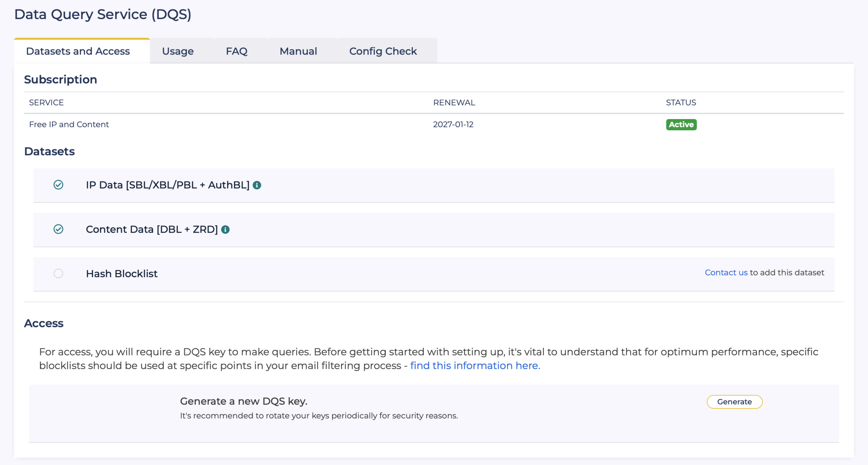868x465 pixels.
Task: Follow the find this information here link
Action: (x=475, y=366)
